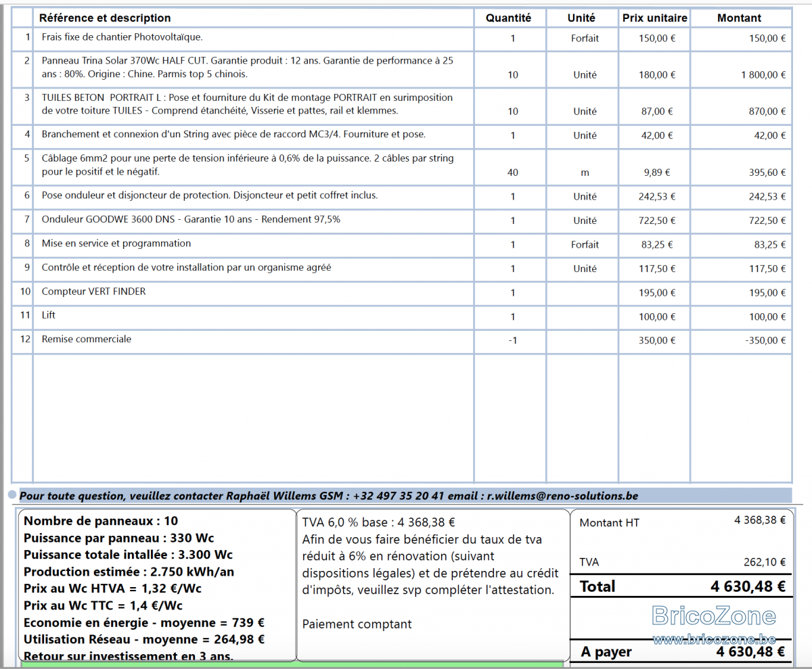Click the amount next to 'A payer'
Viewport: 812px width, 669px height.
click(750, 651)
